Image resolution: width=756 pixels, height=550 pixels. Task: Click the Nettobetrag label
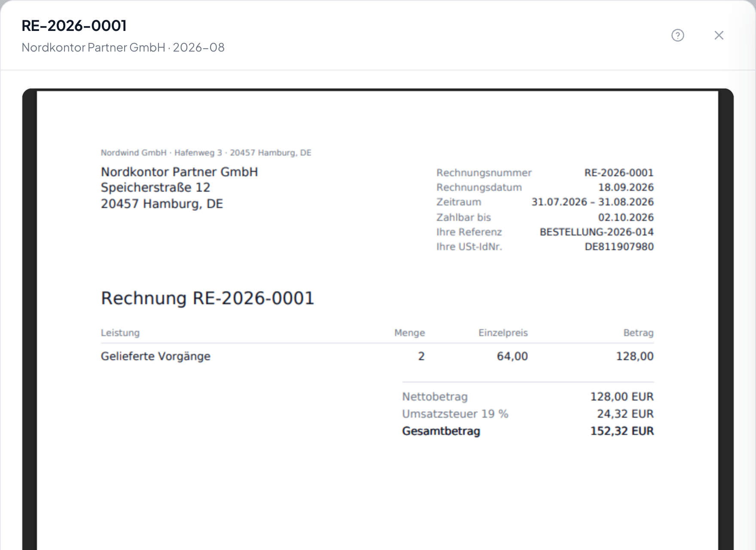click(435, 397)
